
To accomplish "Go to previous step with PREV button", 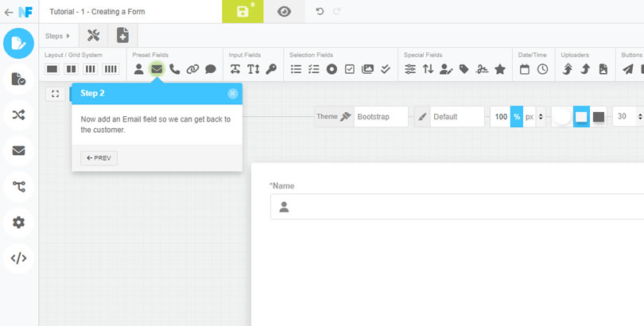I will [99, 158].
